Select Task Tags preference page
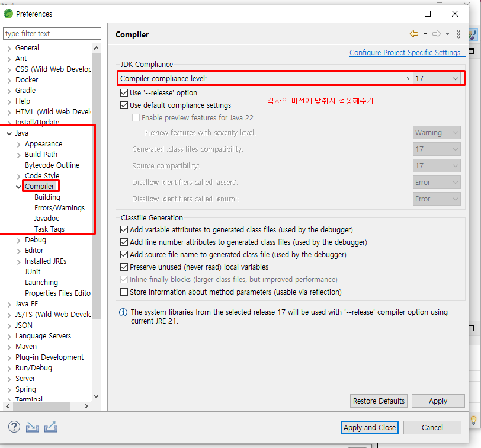481x448 pixels. (x=49, y=229)
